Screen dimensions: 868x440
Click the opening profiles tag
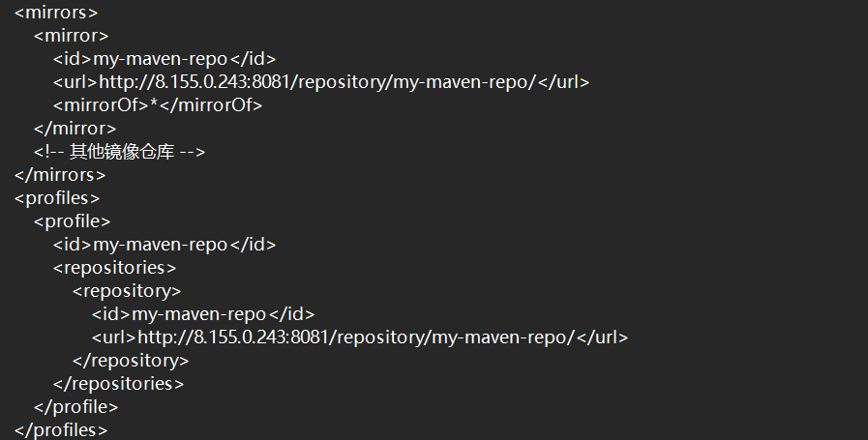pyautogui.click(x=57, y=198)
